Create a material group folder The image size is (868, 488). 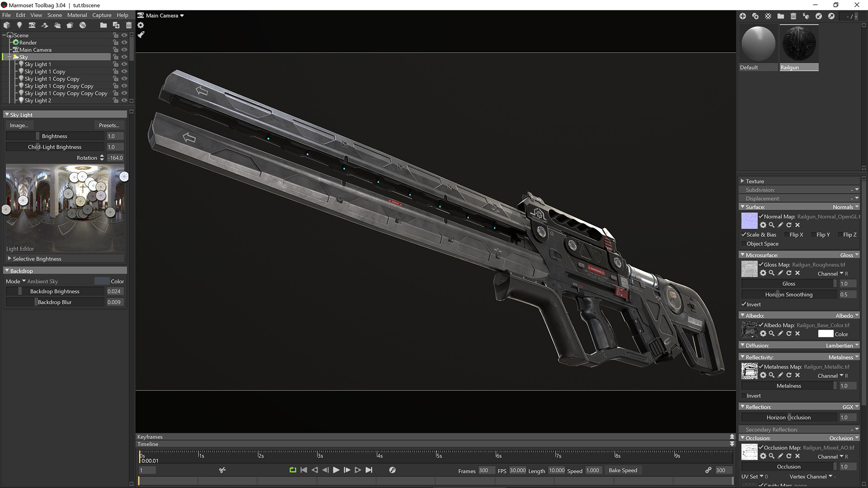click(781, 16)
